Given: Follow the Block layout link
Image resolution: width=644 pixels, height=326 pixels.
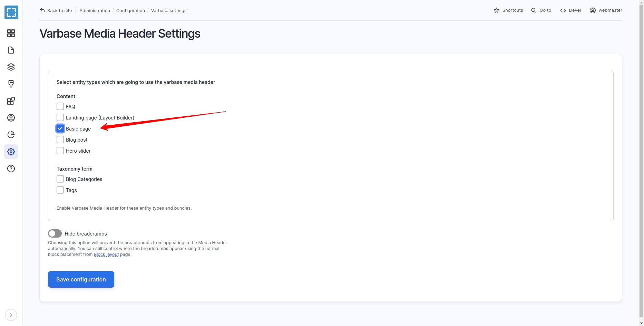Looking at the screenshot, I should point(106,255).
